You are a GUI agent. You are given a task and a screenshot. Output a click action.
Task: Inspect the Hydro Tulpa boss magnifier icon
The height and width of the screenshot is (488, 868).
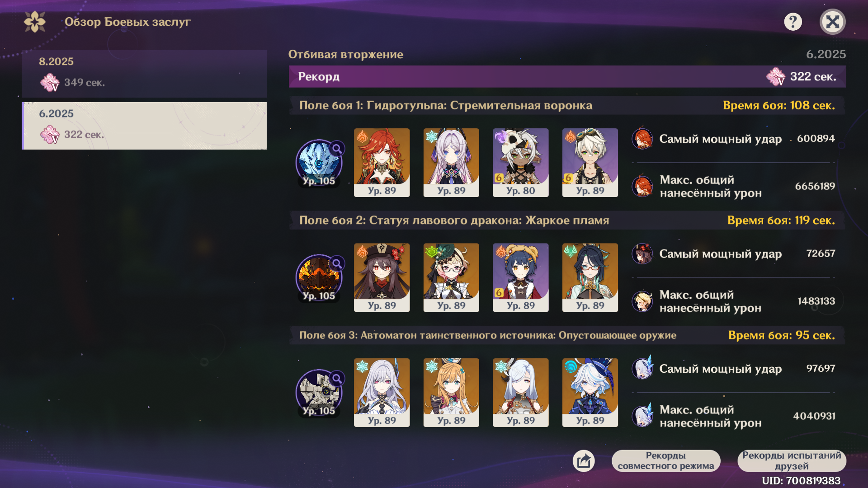[337, 148]
